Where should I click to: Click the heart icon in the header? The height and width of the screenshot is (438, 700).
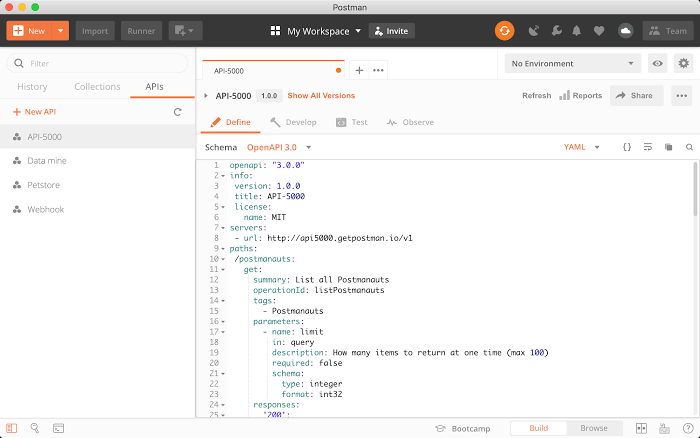pos(599,31)
